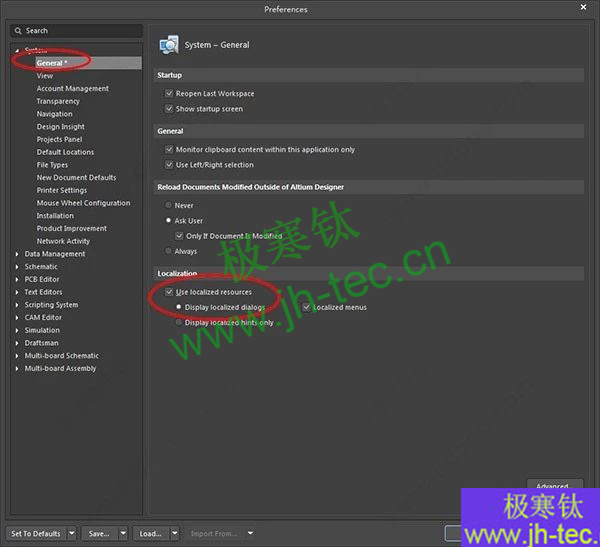Open Set To Defaults dropdown arrow
Screen dimensions: 600x547
point(72,533)
